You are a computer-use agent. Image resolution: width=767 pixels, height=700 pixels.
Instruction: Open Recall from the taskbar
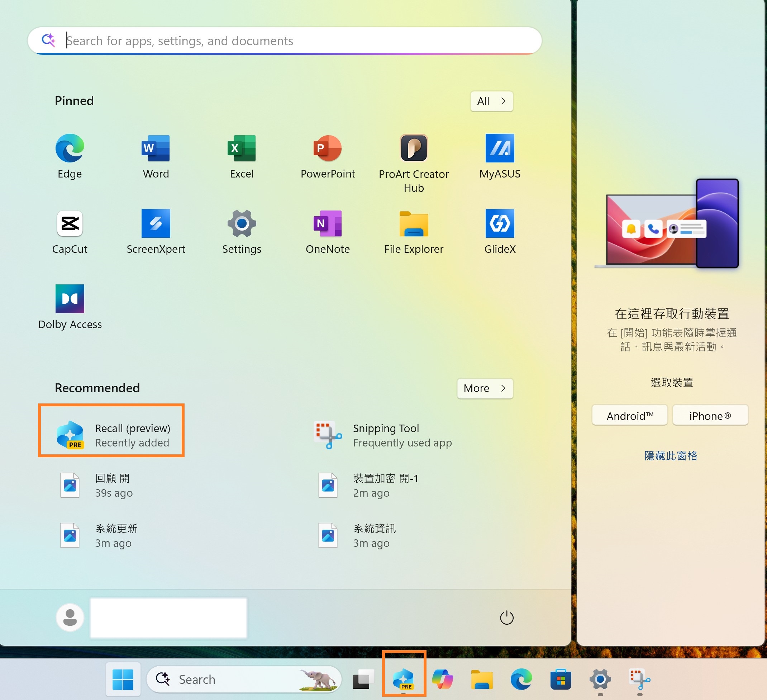pyautogui.click(x=404, y=679)
